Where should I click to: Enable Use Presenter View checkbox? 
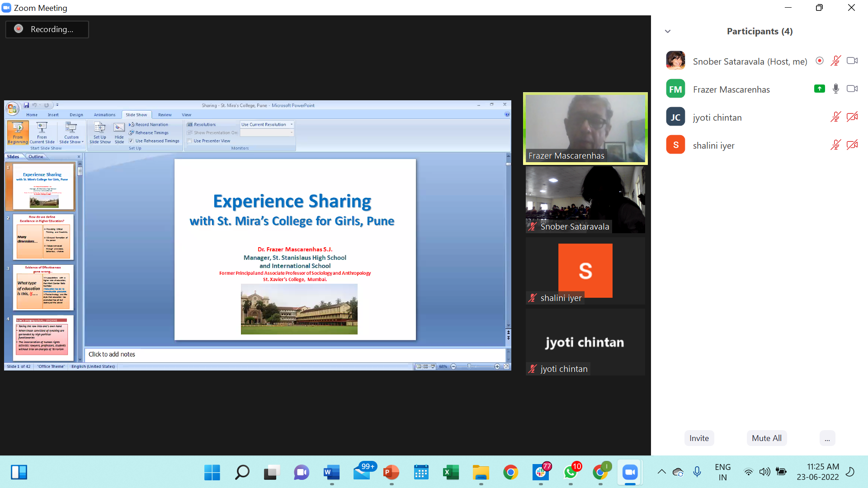(189, 141)
